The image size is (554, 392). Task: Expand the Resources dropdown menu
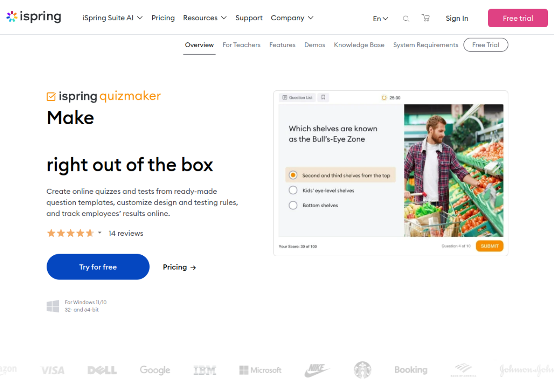pos(205,18)
